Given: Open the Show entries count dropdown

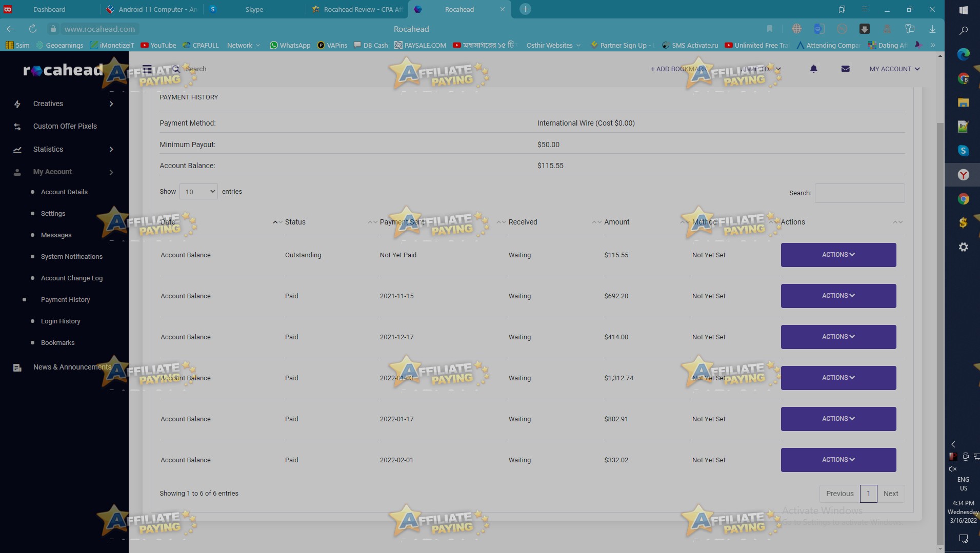Looking at the screenshot, I should click(x=198, y=192).
